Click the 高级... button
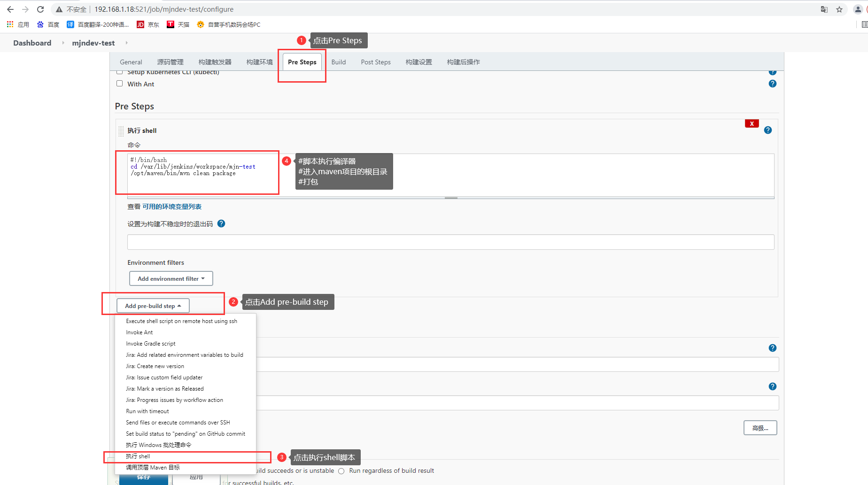This screenshot has height=485, width=868. pos(760,428)
